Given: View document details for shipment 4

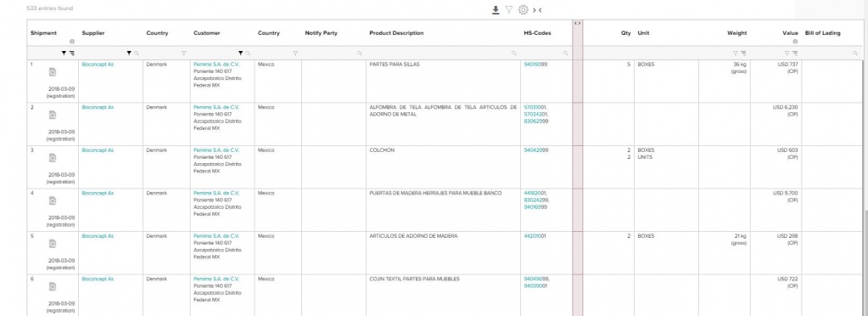Looking at the screenshot, I should [53, 200].
